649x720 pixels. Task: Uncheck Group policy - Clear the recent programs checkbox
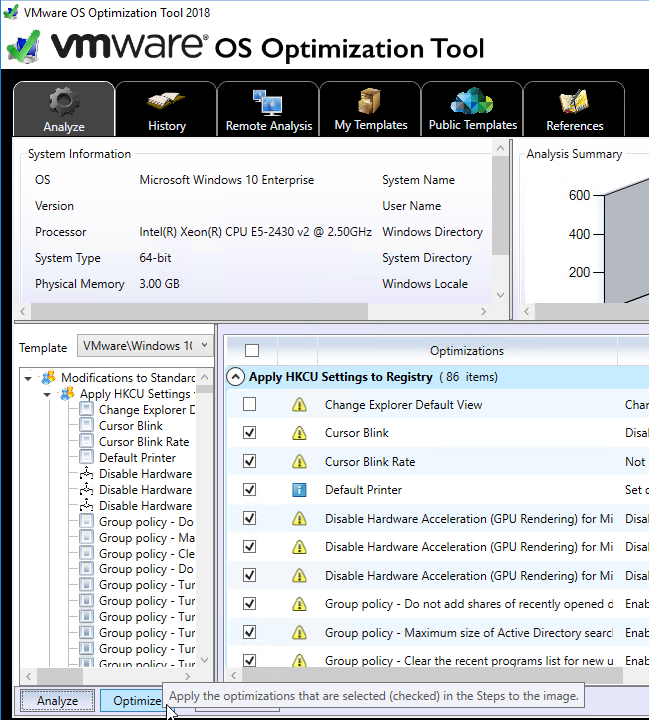(249, 660)
